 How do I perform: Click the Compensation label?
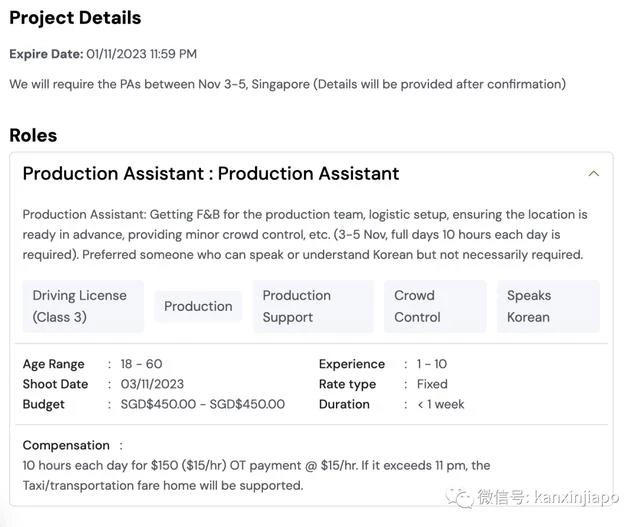click(66, 445)
